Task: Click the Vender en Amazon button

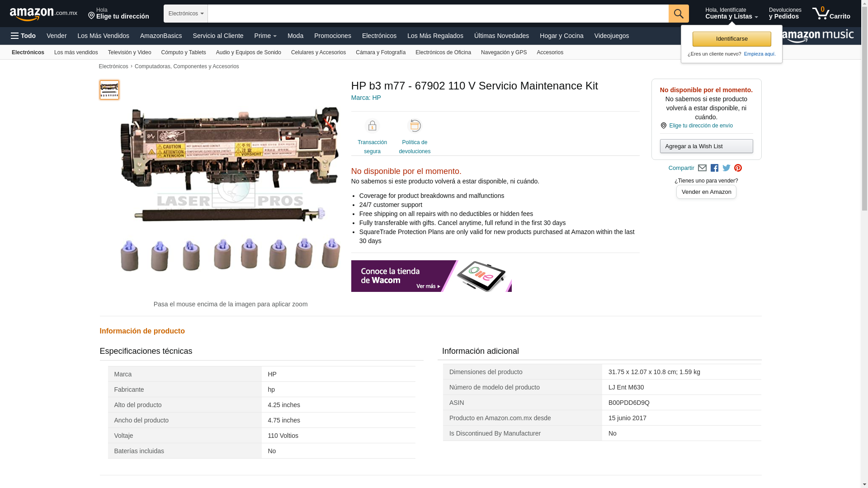Action: tap(706, 192)
